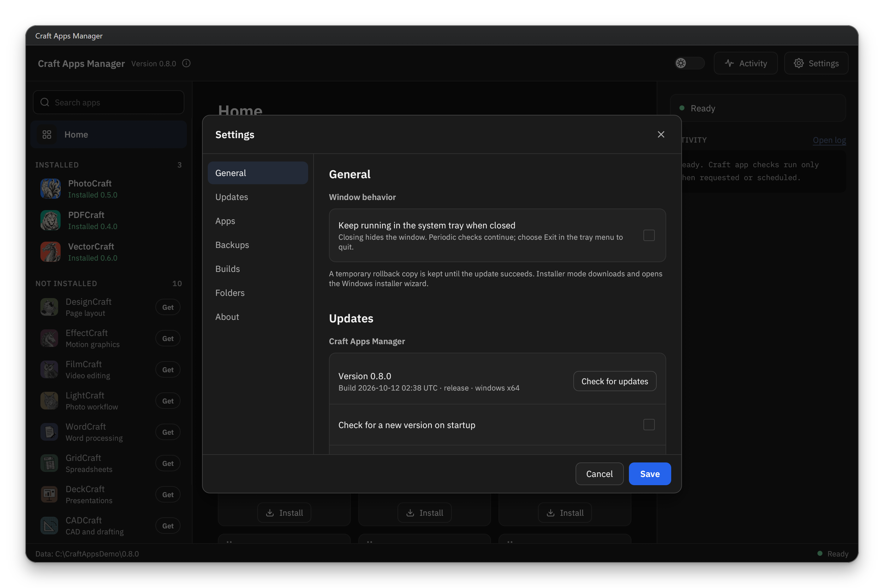Viewport: 884px width, 588px height.
Task: Select the General settings tab
Action: [258, 173]
